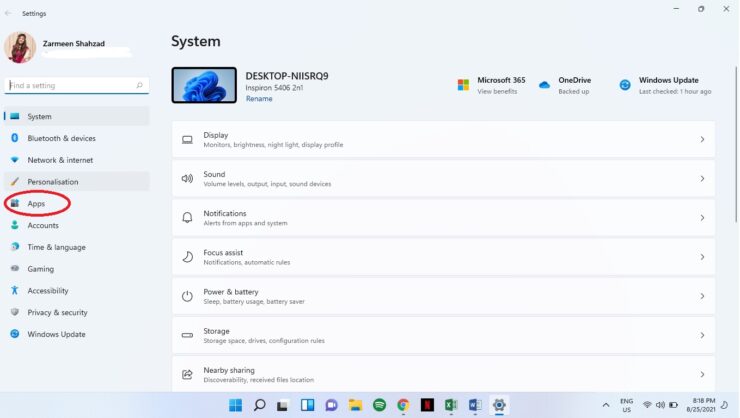Open Windows Update in the sidebar
The height and width of the screenshot is (418, 740).
[x=77, y=334]
